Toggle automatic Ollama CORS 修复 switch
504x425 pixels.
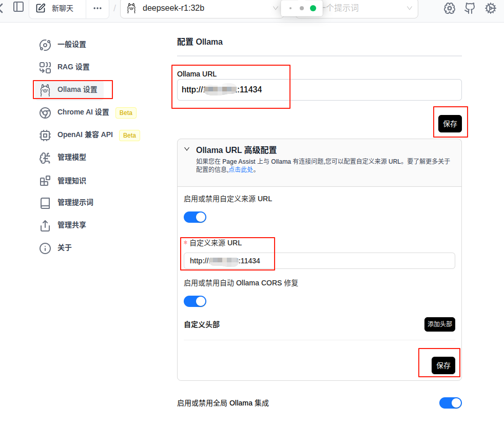click(x=195, y=301)
